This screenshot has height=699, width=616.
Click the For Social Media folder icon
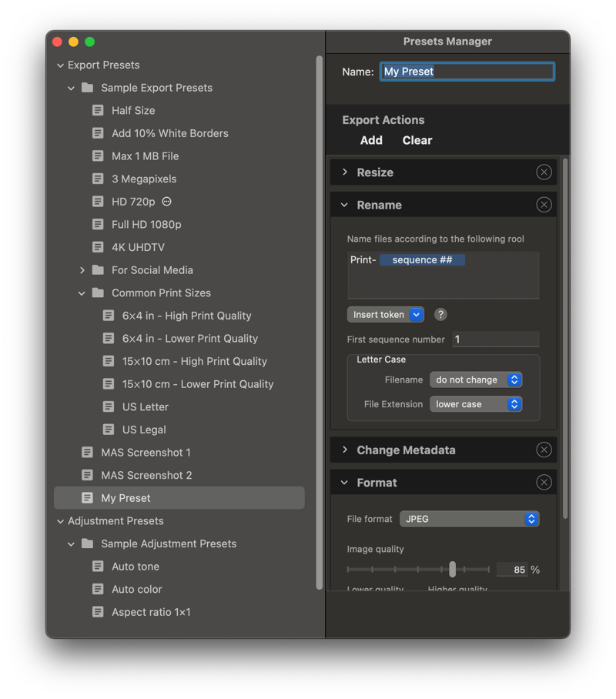[x=98, y=270]
